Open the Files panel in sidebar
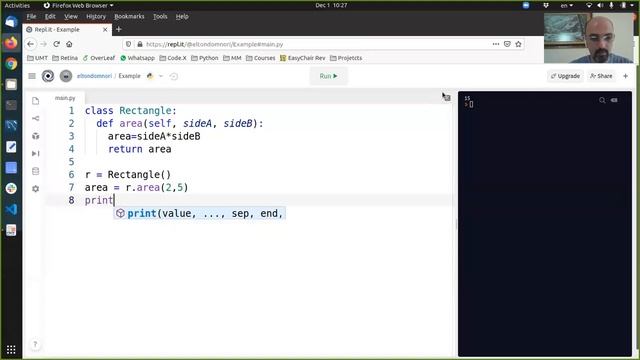 pos(36,101)
